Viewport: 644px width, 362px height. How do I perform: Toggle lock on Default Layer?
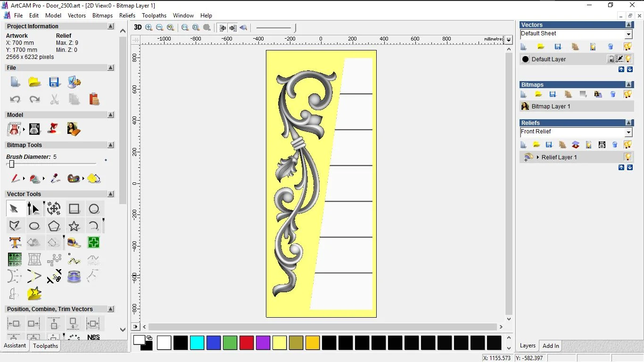[611, 59]
